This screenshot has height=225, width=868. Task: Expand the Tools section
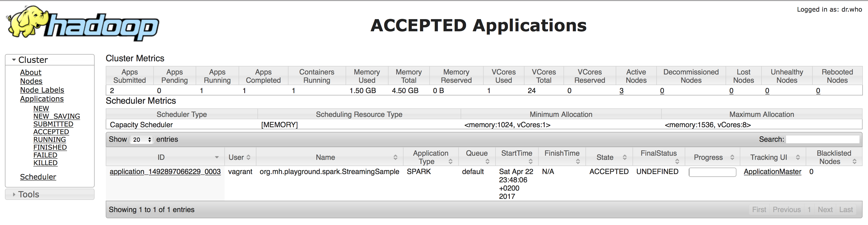pos(50,194)
